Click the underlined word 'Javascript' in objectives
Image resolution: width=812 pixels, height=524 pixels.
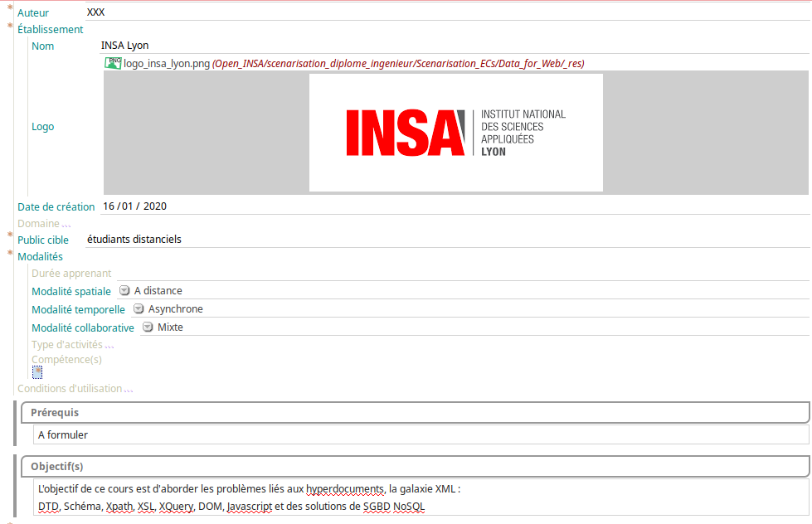tap(249, 507)
